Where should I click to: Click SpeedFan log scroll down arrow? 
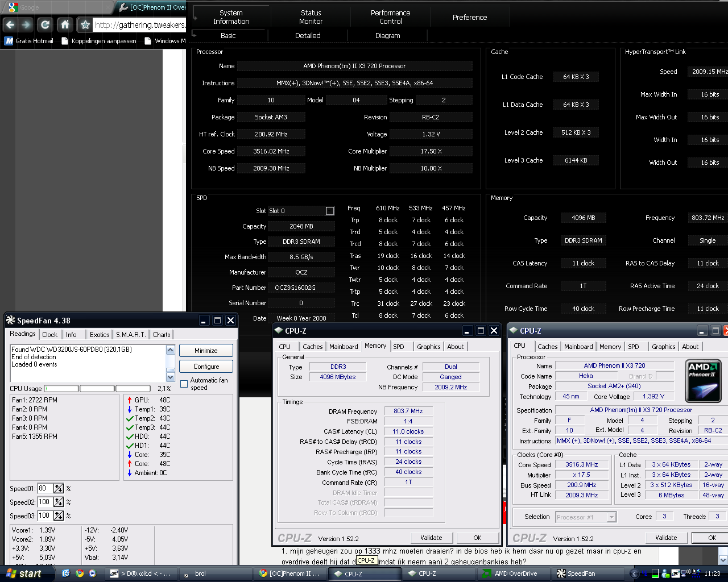tap(170, 377)
